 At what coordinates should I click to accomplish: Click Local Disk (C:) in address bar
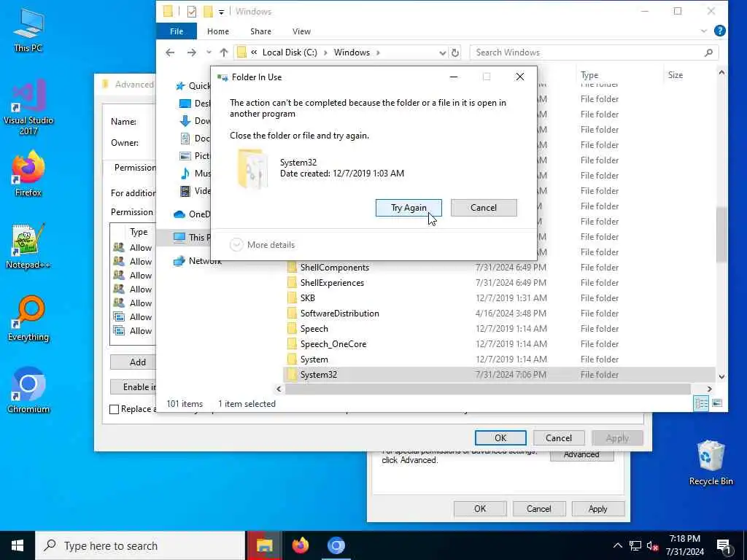click(289, 52)
